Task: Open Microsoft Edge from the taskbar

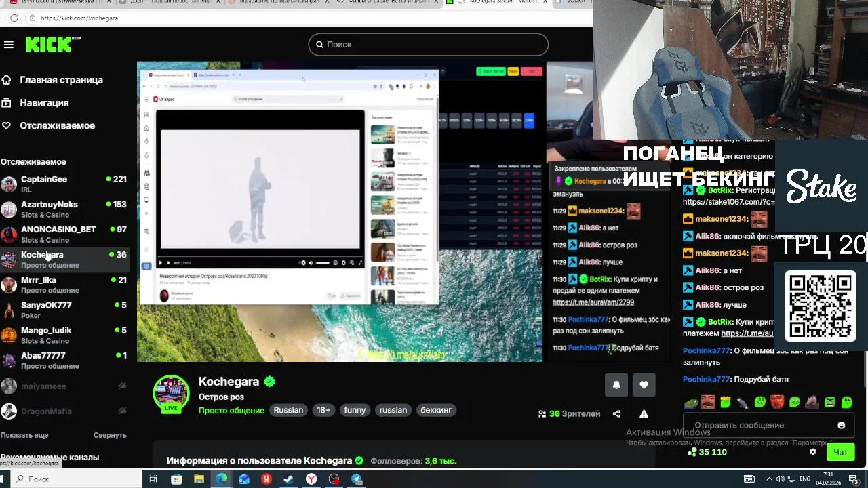Action: 222,479
